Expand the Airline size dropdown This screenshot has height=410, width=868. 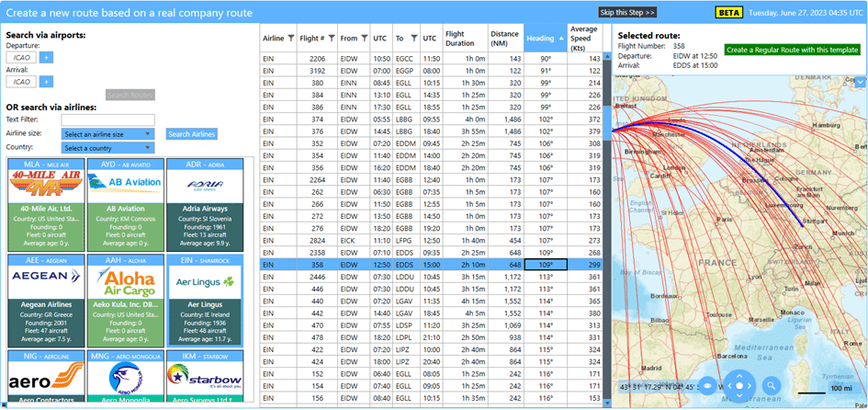click(107, 134)
